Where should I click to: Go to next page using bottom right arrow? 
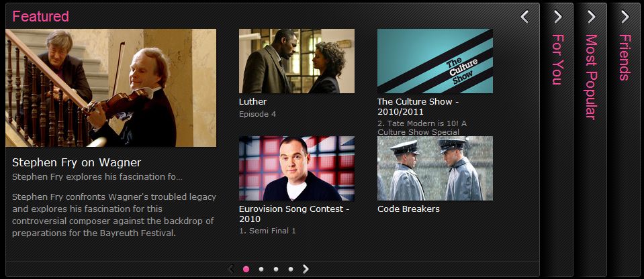tap(306, 269)
